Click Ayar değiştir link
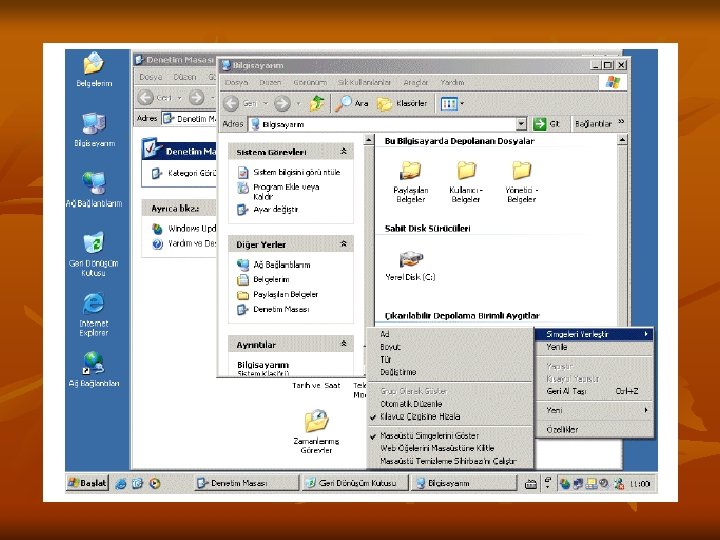720x540 pixels. tap(276, 209)
